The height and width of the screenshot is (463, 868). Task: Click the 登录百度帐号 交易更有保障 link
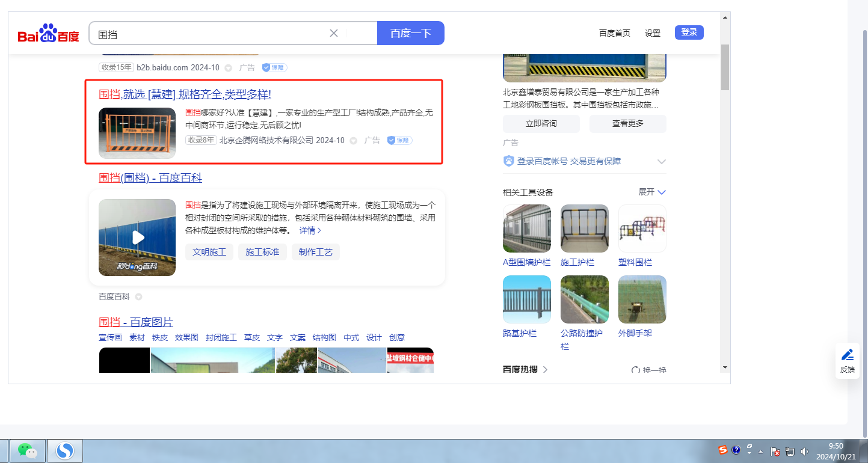pos(569,161)
